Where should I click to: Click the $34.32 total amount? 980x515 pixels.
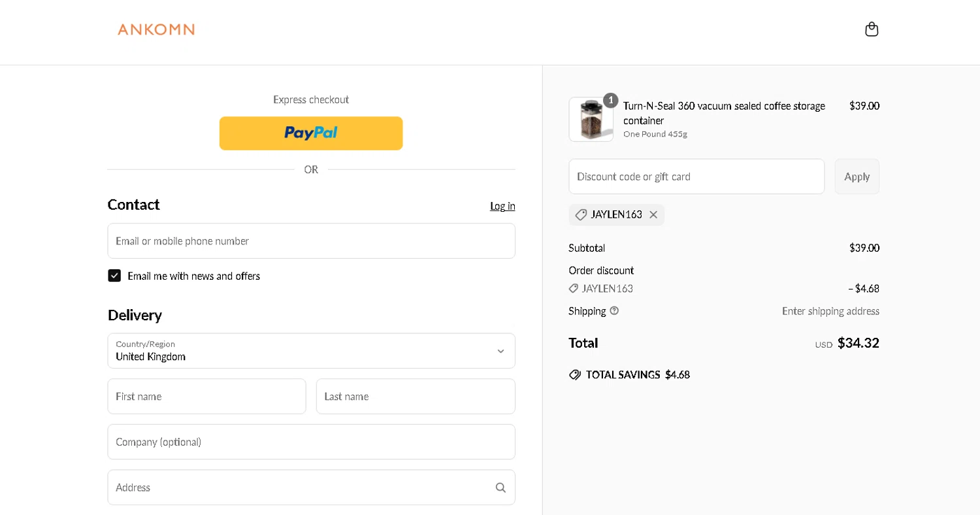858,343
